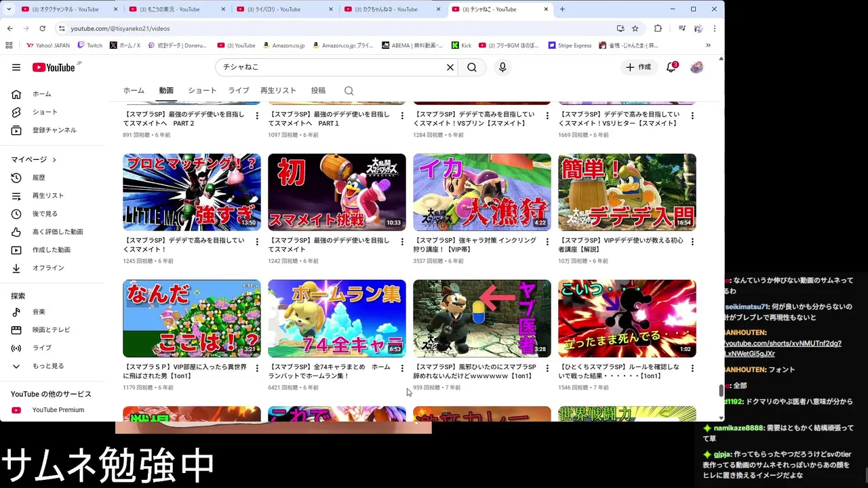Open the YouTube hamburger guide menu
Viewport: 868px width, 488px height.
point(16,67)
